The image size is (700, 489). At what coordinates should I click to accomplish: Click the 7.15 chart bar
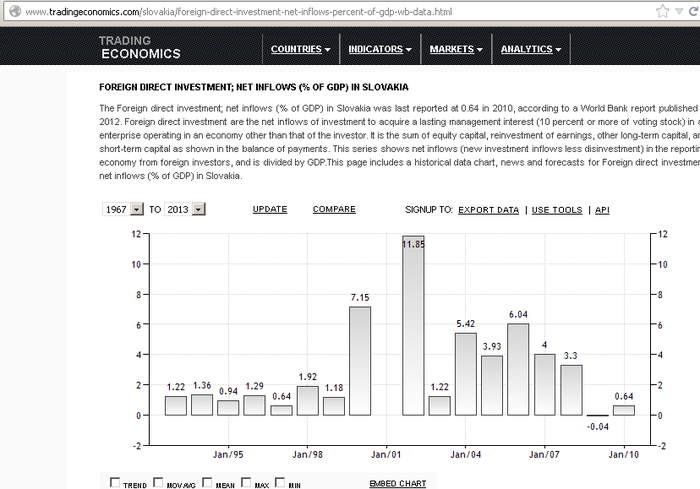tap(360, 361)
